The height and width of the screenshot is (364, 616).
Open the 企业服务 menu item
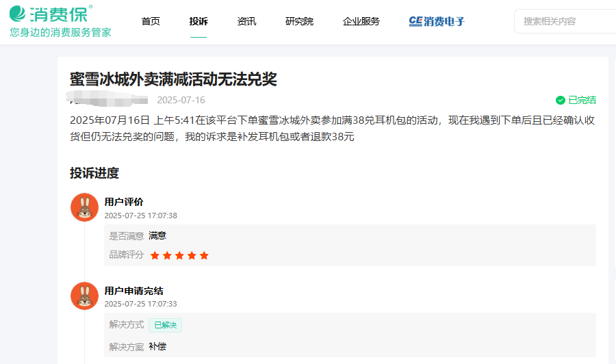[361, 21]
